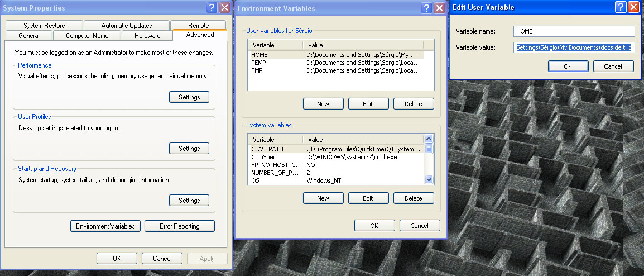This screenshot has height=276, width=644.
Task: Click Cancel in Edit User Variable
Action: coord(613,66)
